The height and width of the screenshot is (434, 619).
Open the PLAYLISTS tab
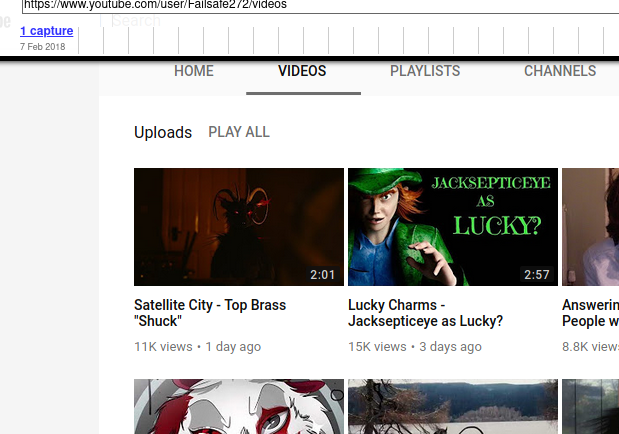pos(425,71)
